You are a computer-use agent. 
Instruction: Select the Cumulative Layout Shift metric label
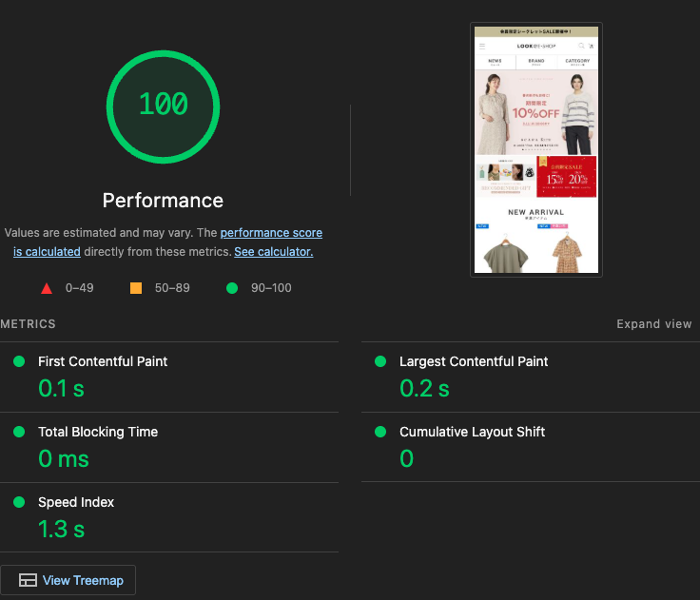point(472,432)
